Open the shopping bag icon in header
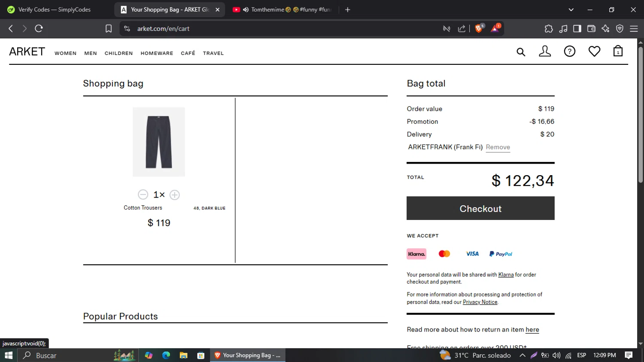Screen dimensions: 644x362 click(618, 51)
